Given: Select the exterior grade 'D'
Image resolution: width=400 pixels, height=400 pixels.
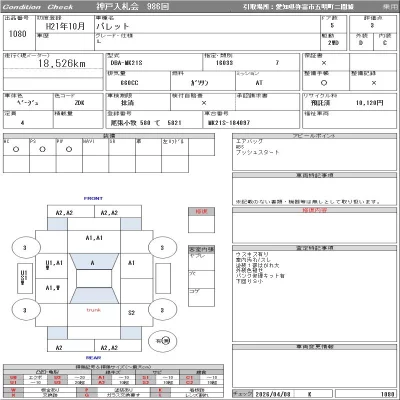Looking at the screenshot, I should click(361, 43).
